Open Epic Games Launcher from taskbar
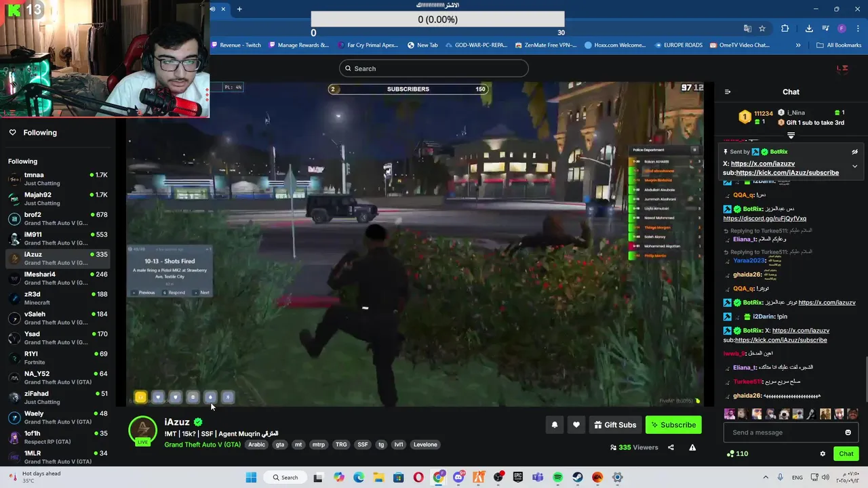868x488 pixels. pyautogui.click(x=518, y=477)
